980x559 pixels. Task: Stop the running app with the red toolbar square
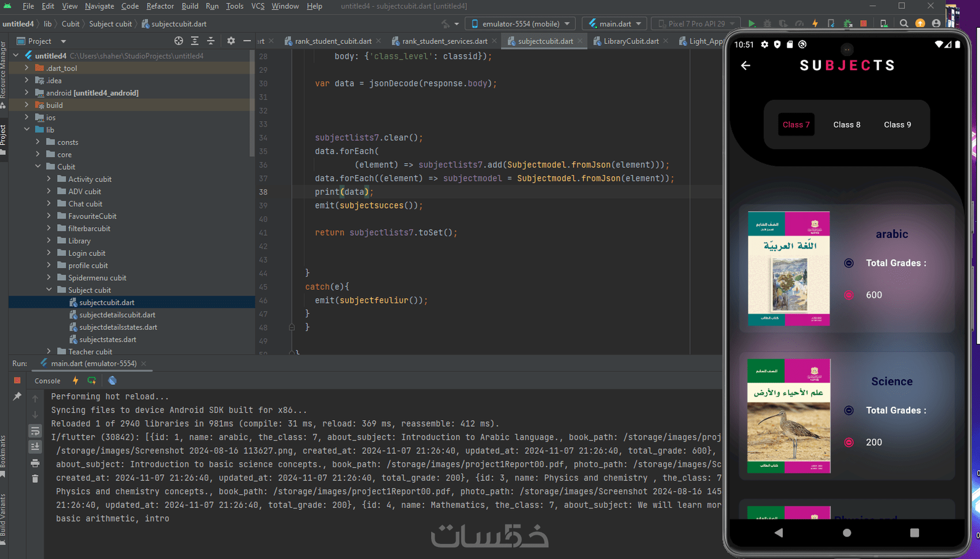coord(864,24)
